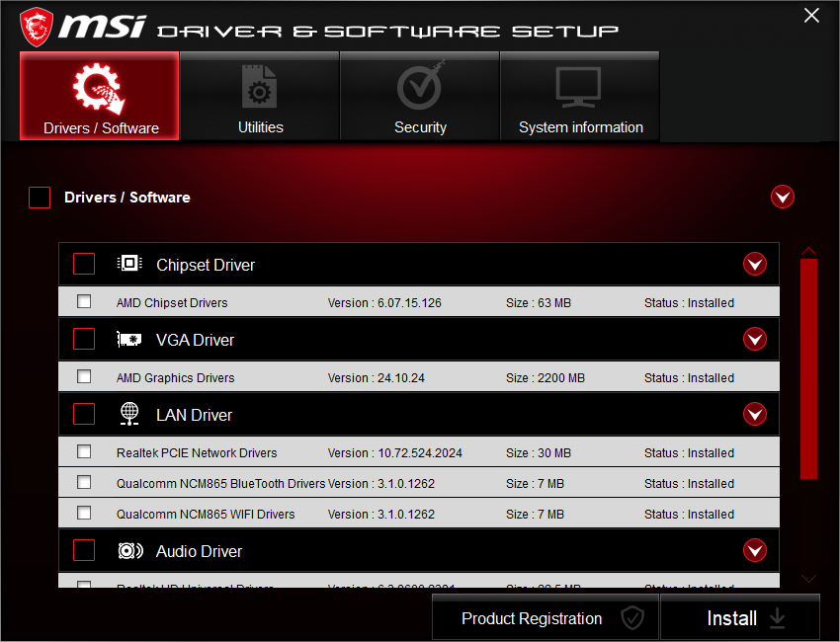Click Size : 63 MB text
Image resolution: width=840 pixels, height=642 pixels.
pyautogui.click(x=539, y=303)
